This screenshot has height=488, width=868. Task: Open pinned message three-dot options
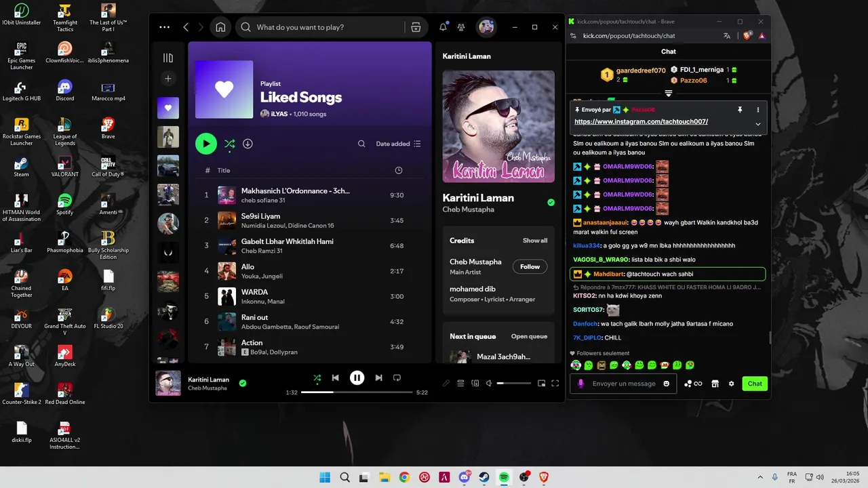758,110
